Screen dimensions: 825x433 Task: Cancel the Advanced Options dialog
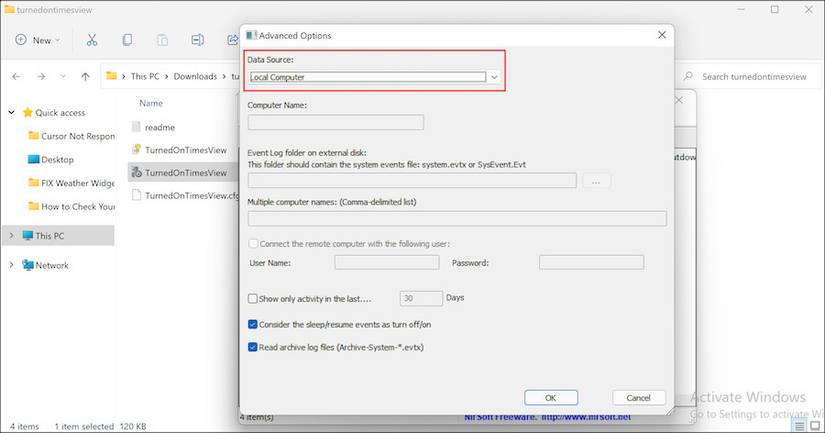tap(638, 398)
